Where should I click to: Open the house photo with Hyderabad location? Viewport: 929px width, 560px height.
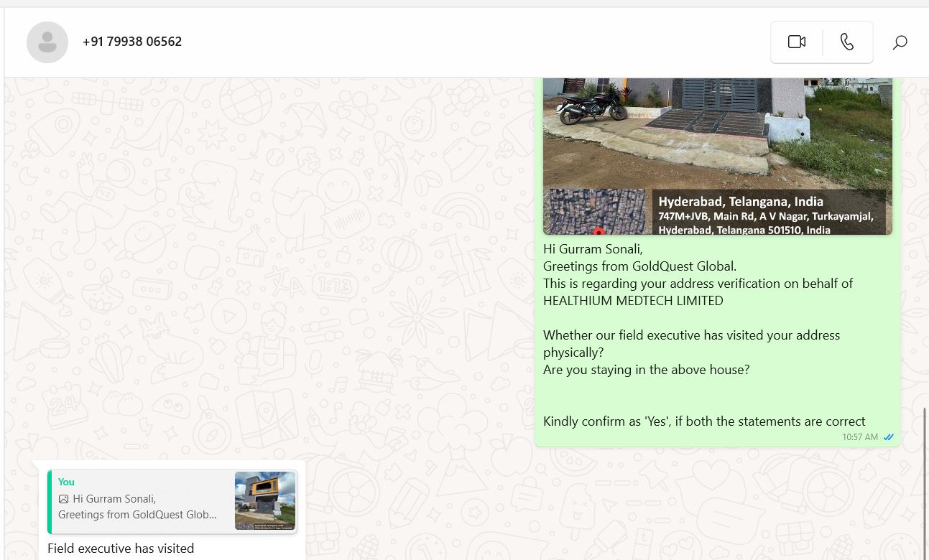(x=717, y=157)
